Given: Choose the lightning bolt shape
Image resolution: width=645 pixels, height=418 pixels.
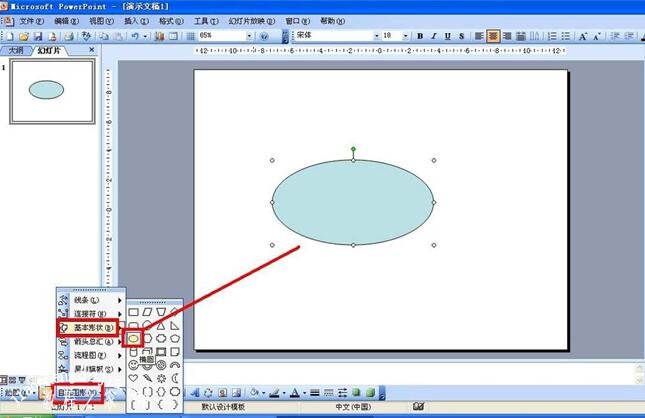Looking at the screenshot, I should click(147, 378).
